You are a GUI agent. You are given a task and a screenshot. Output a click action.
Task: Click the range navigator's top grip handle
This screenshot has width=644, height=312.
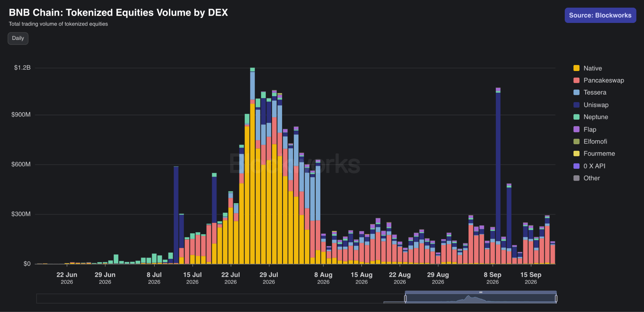pos(480,292)
